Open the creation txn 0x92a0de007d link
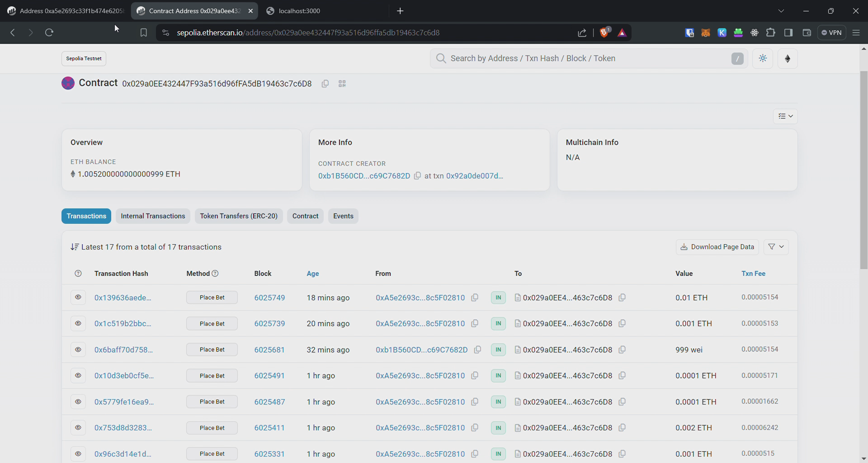Viewport: 868px width, 463px height. pos(474,175)
